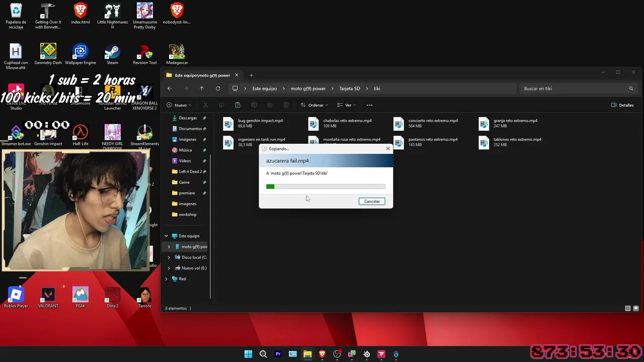Viewport: 644px width, 362px height.
Task: Click moto g(9) power in the breadcrumb
Action: click(308, 88)
